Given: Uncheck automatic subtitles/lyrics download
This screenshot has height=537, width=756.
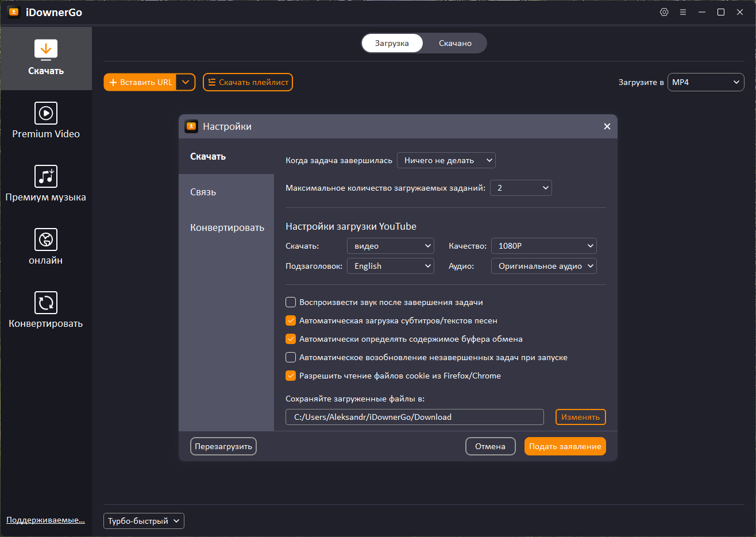Looking at the screenshot, I should click(x=291, y=320).
